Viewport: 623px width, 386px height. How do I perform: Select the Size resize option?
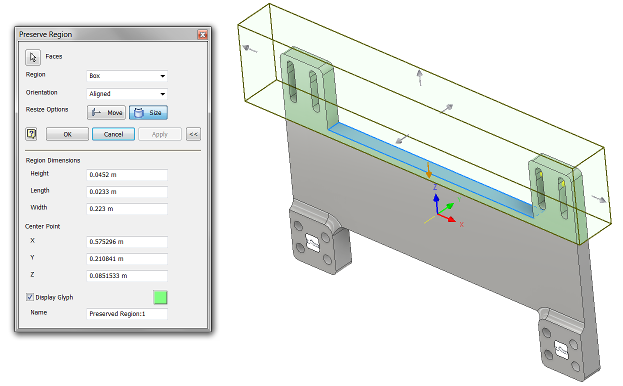pyautogui.click(x=148, y=113)
